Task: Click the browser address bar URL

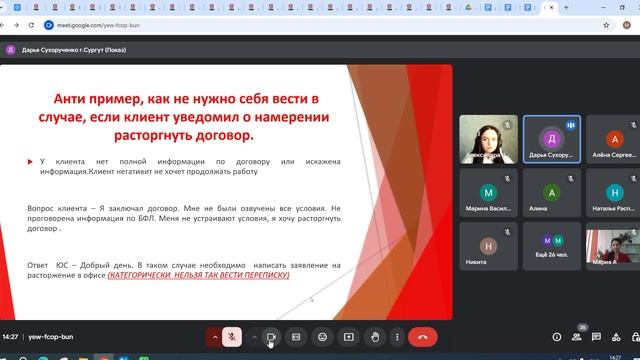Action: [x=98, y=25]
